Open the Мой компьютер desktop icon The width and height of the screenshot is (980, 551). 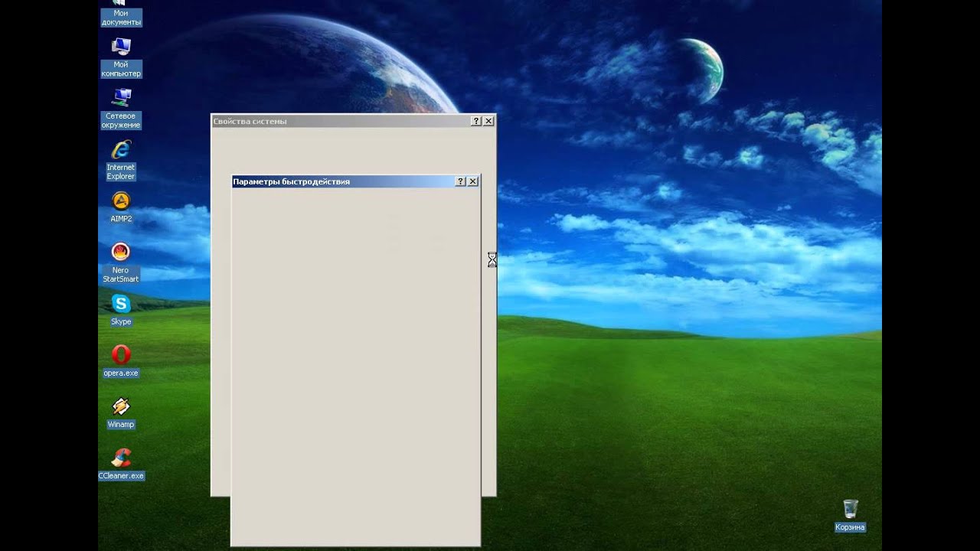121,57
